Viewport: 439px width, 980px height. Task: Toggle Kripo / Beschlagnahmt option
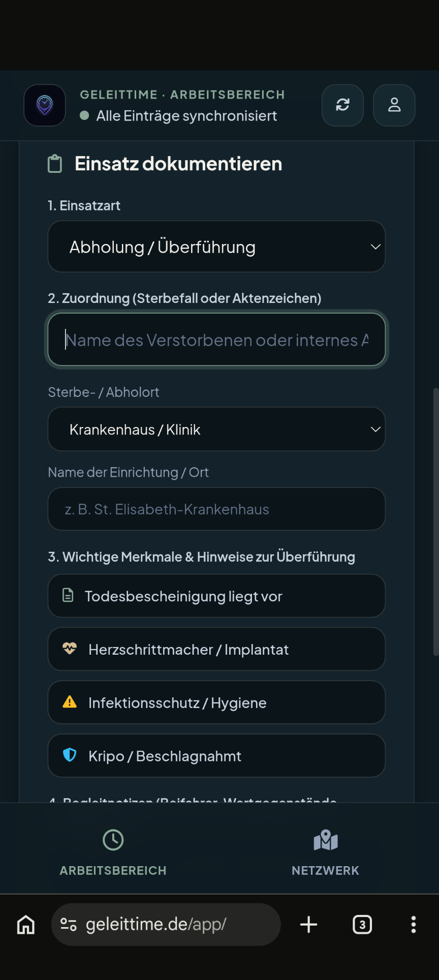[216, 755]
